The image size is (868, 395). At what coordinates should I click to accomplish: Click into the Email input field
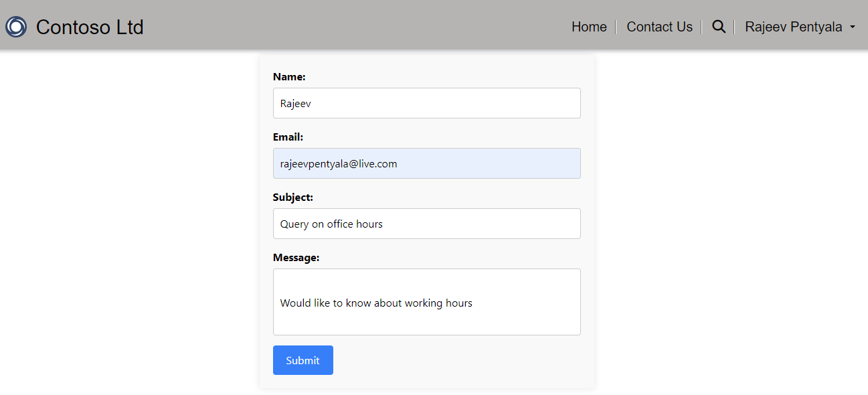click(x=468, y=163)
